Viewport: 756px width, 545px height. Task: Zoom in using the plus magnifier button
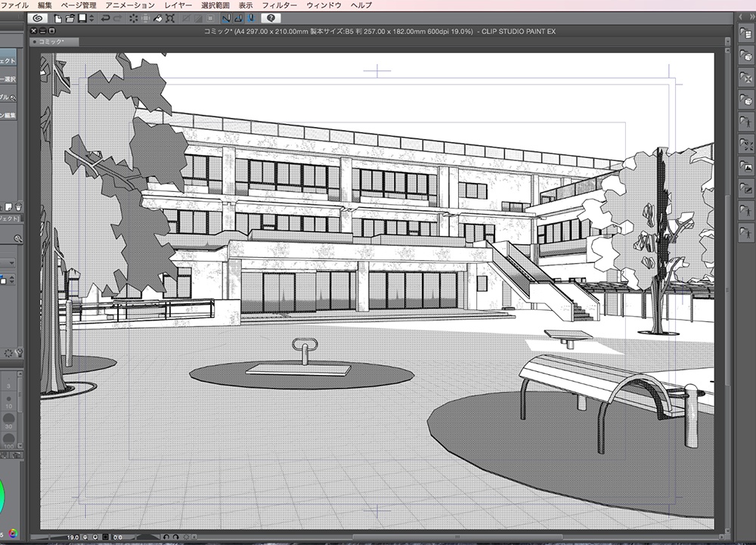coord(95,537)
